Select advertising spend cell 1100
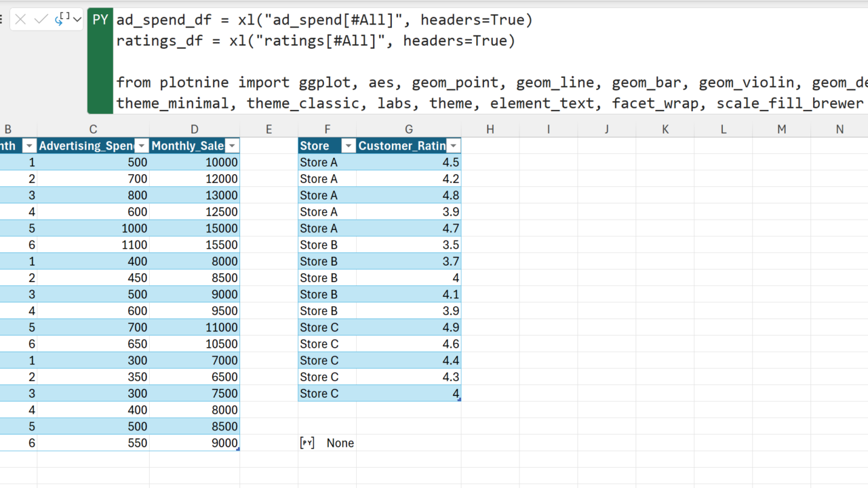Screen dimensions: 868x488 point(93,245)
